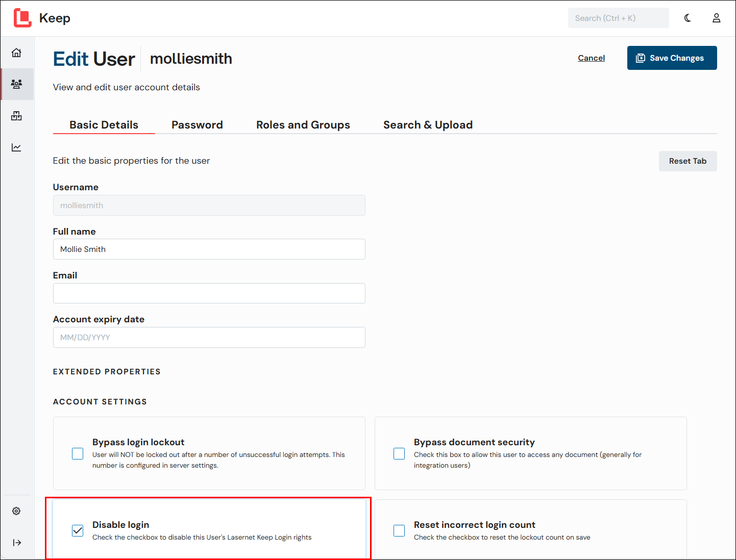
Task: Open the Roles and Groups tab
Action: click(303, 125)
